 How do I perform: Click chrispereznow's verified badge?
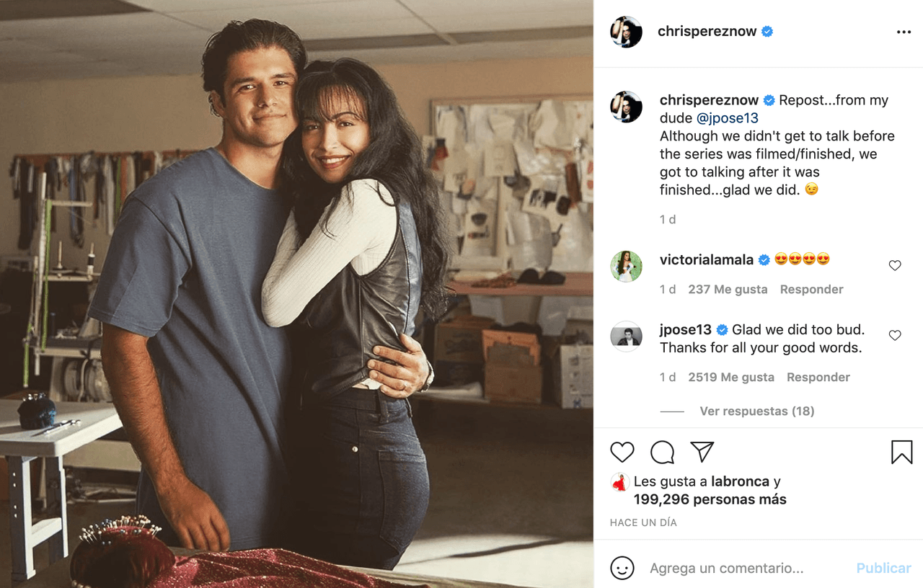pyautogui.click(x=767, y=32)
